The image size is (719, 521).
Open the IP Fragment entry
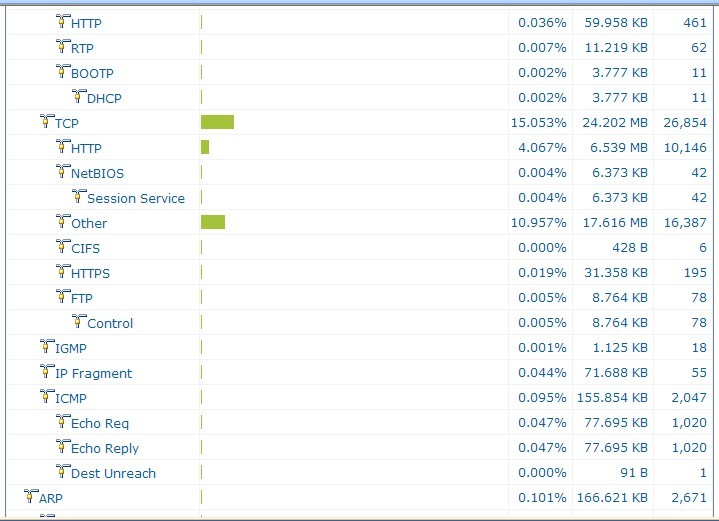(93, 373)
